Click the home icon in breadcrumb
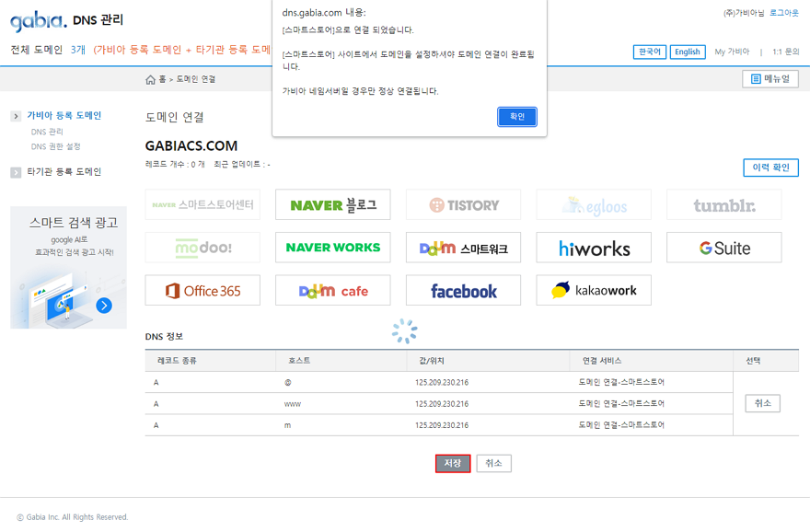The height and width of the screenshot is (532, 810). (150, 79)
